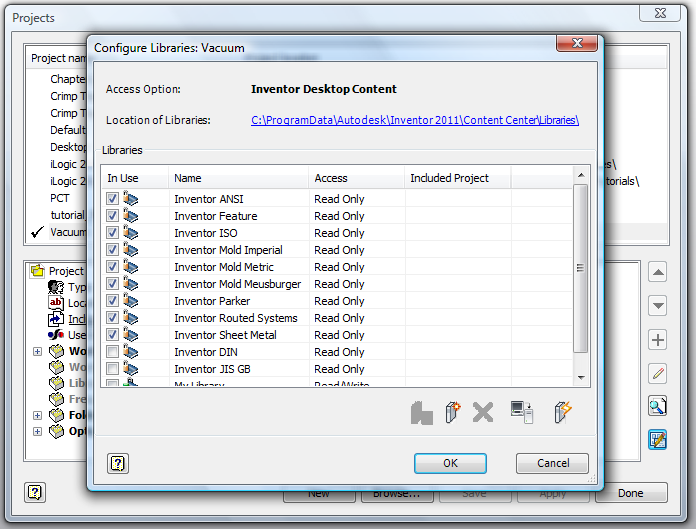Click Done in Projects dialog
This screenshot has width=696, height=529.
[x=631, y=493]
